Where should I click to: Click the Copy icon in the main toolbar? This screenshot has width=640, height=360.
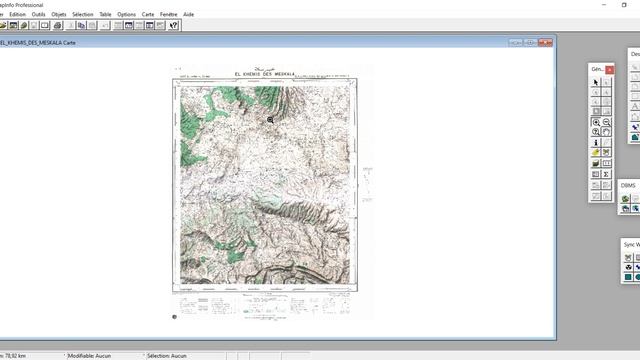[x=81, y=26]
